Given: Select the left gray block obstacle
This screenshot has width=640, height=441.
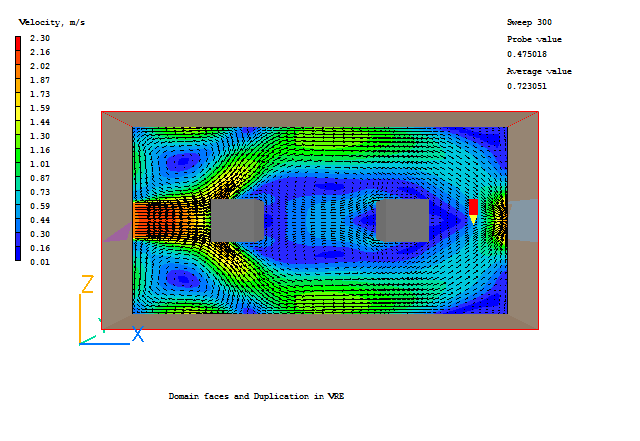Looking at the screenshot, I should (x=238, y=220).
